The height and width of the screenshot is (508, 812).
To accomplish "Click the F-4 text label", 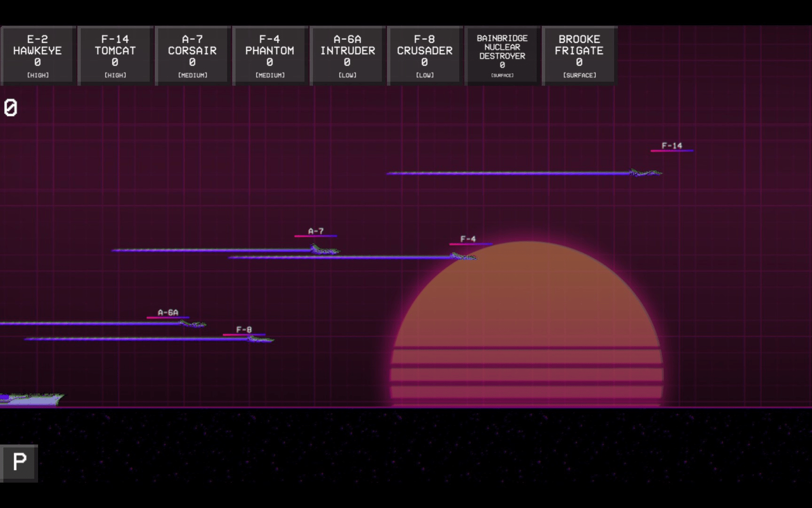I will click(468, 239).
